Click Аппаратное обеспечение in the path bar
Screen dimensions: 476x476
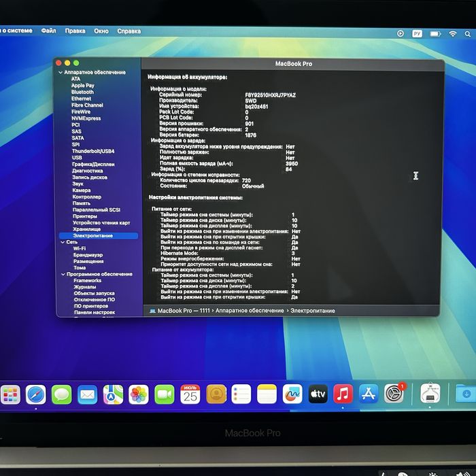click(x=250, y=311)
